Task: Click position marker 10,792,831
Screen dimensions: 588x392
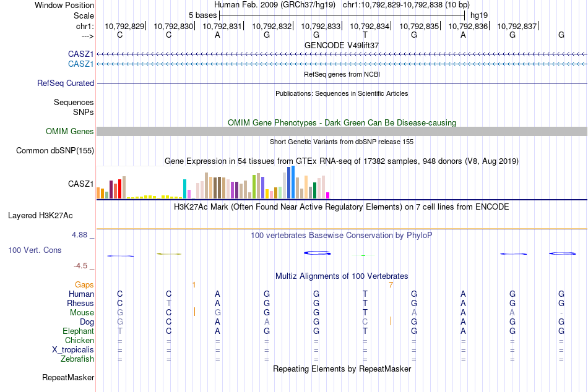Action: tap(222, 26)
